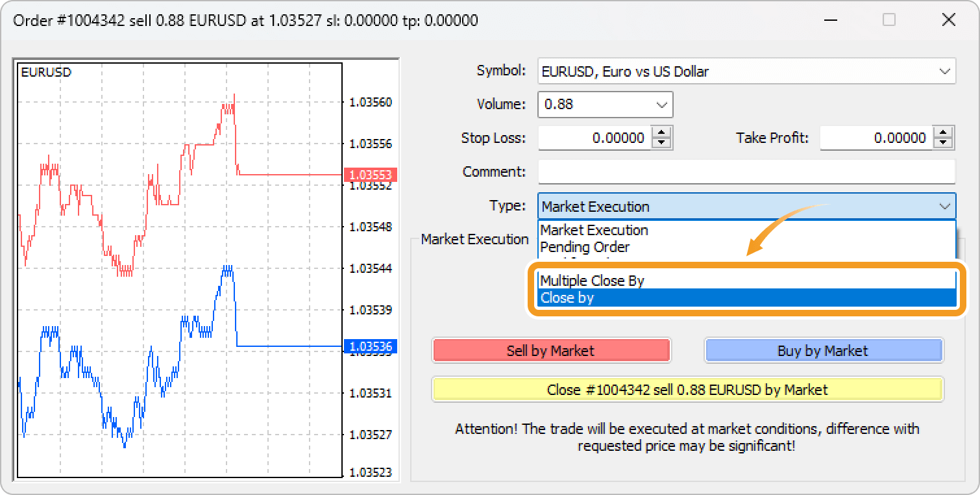The width and height of the screenshot is (980, 495).
Task: Focus the Stop Loss value field
Action: (x=594, y=138)
